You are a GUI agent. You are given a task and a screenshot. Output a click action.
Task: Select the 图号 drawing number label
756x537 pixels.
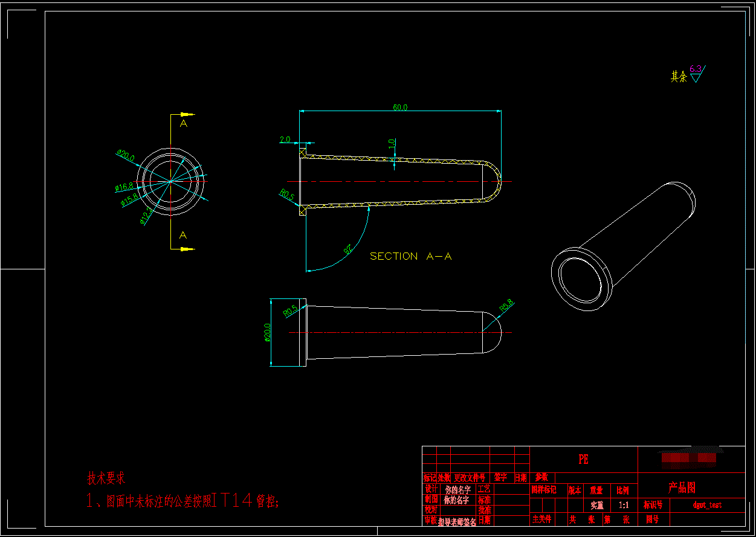point(652,519)
